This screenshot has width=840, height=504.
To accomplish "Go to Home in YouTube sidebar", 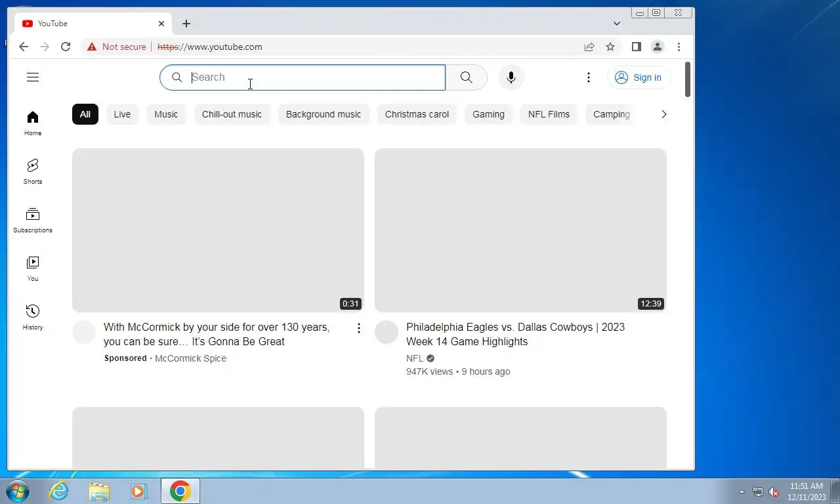I will 33,123.
